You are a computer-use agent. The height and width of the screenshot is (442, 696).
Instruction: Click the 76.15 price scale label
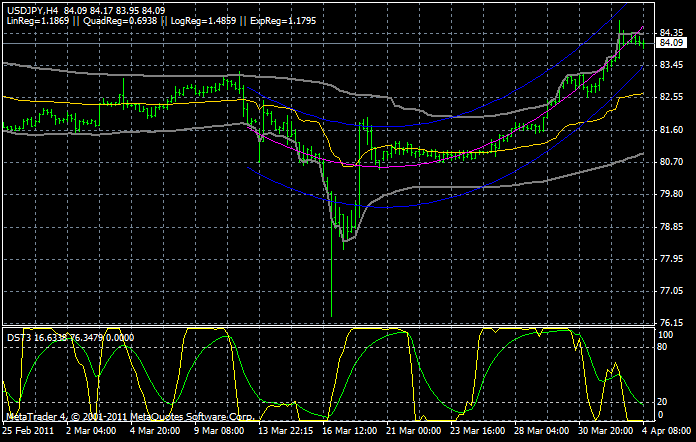(671, 323)
